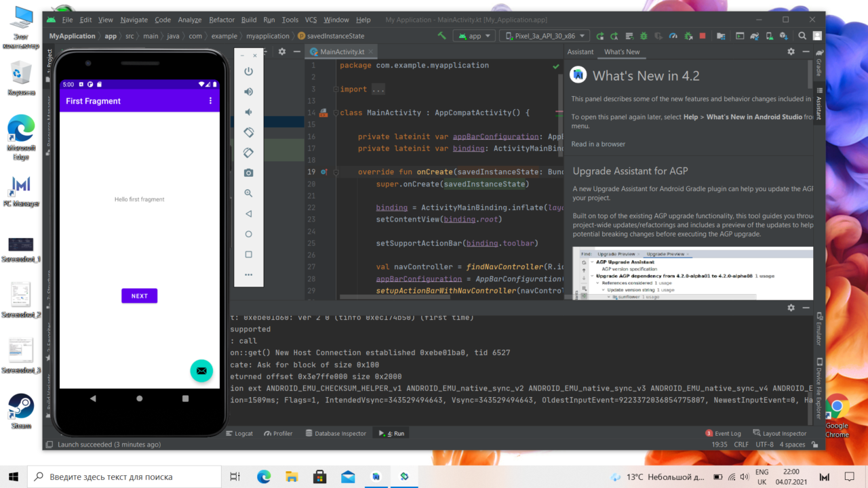The width and height of the screenshot is (868, 488).
Task: Toggle tool window bars icon in status bar
Action: click(x=49, y=445)
